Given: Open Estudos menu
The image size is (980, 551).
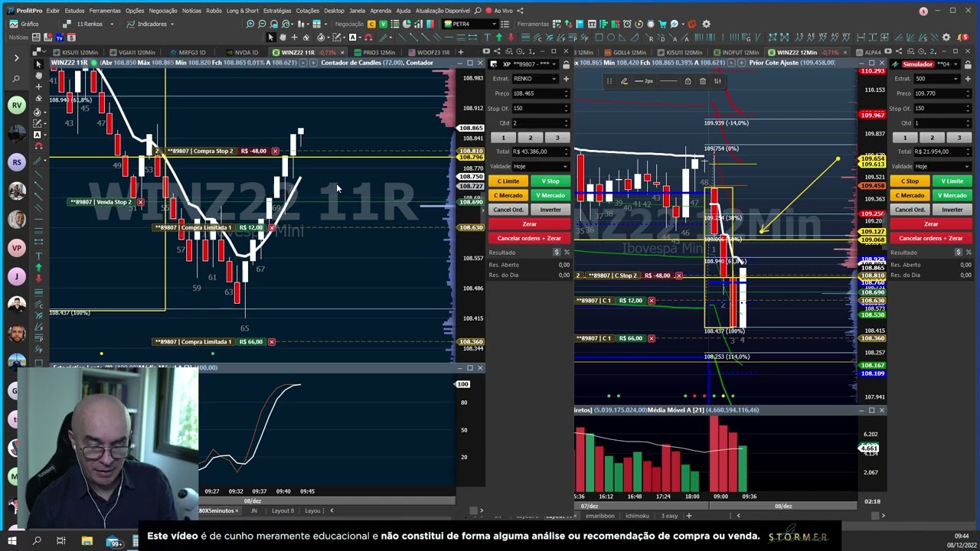Looking at the screenshot, I should 74,11.
